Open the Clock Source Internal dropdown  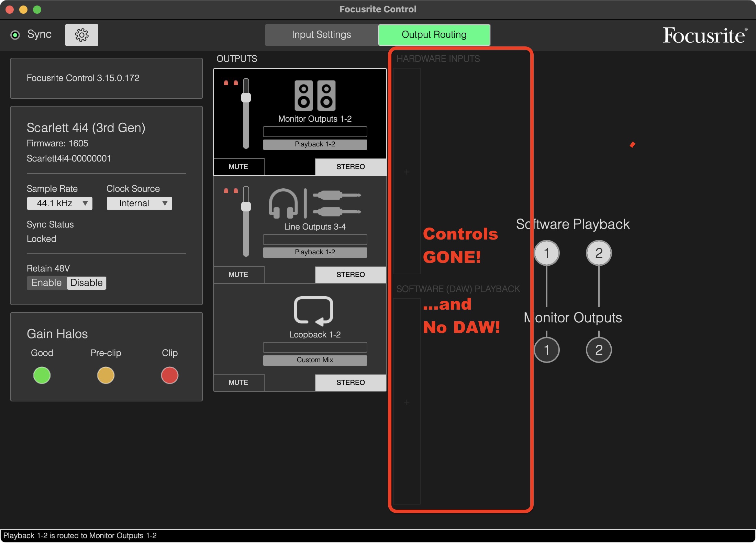[139, 203]
